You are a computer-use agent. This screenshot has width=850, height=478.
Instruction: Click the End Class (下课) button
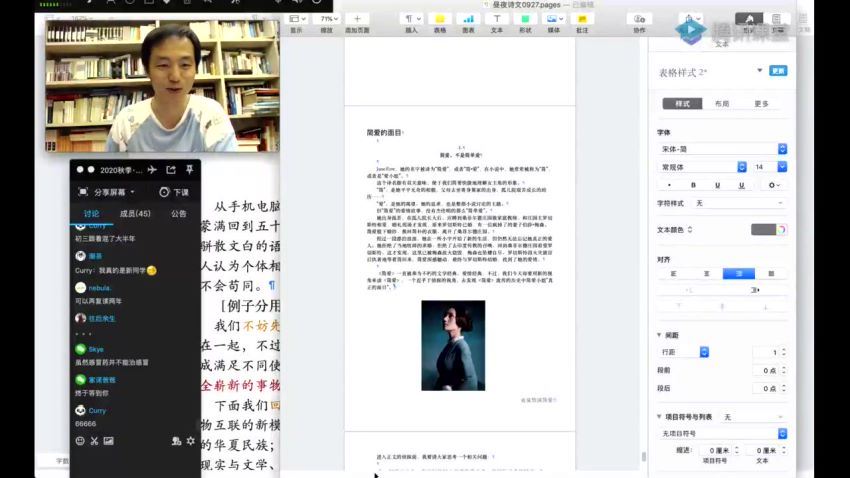(175, 192)
